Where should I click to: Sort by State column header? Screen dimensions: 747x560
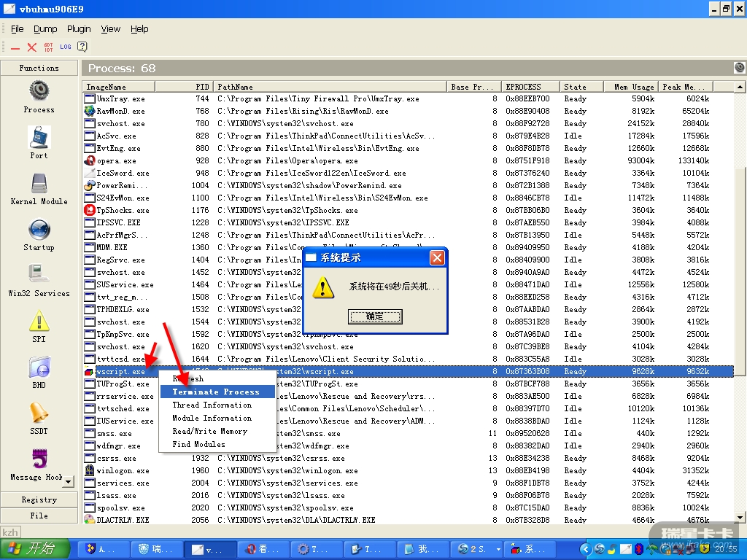click(x=581, y=87)
